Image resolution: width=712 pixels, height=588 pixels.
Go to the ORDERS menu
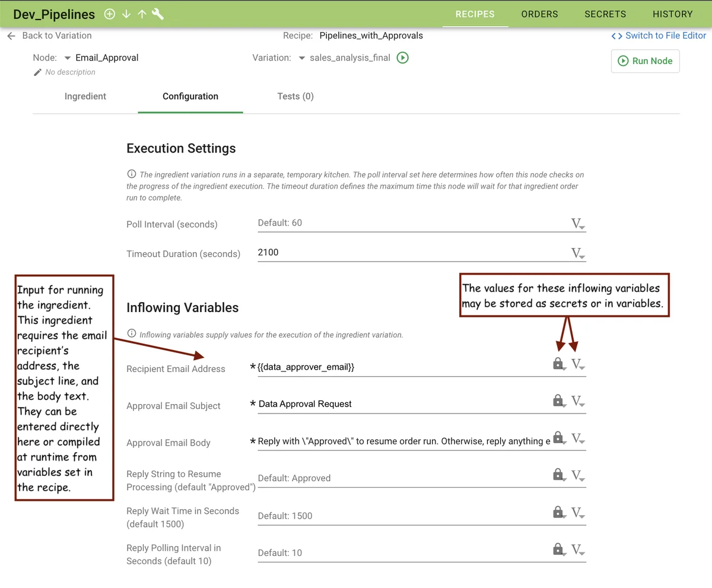(539, 14)
